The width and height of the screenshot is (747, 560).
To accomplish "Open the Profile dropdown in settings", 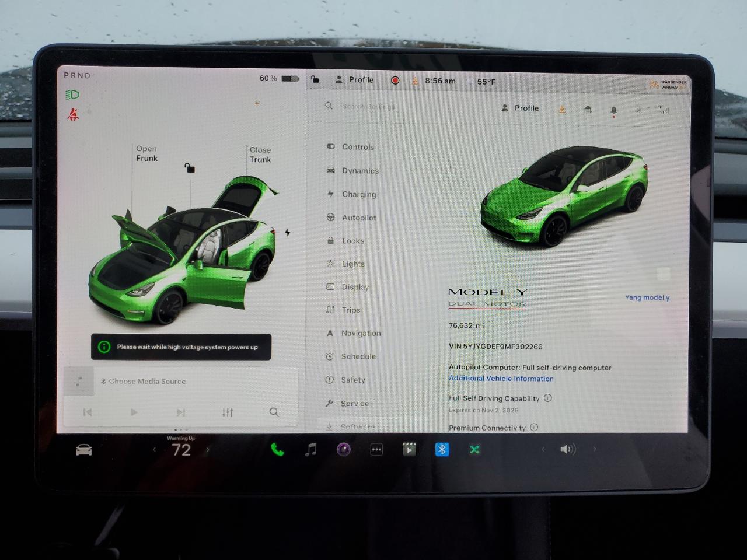I will (x=521, y=108).
